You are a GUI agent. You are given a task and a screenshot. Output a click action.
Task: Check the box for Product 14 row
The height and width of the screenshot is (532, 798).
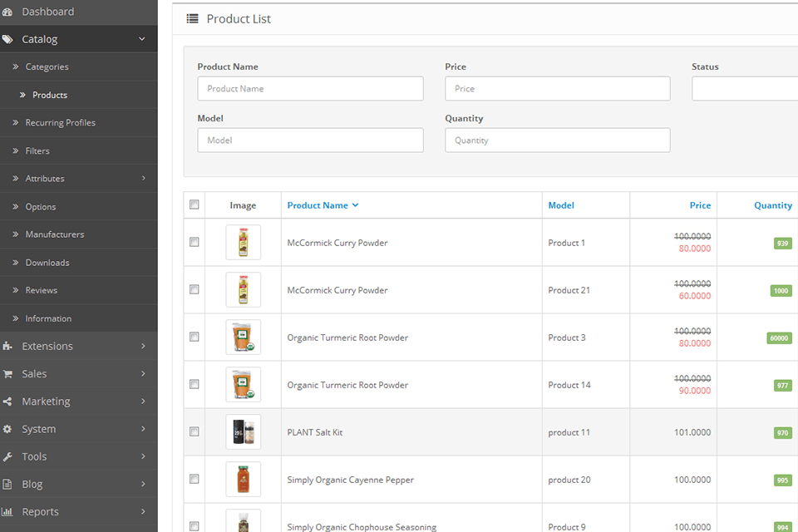click(194, 384)
